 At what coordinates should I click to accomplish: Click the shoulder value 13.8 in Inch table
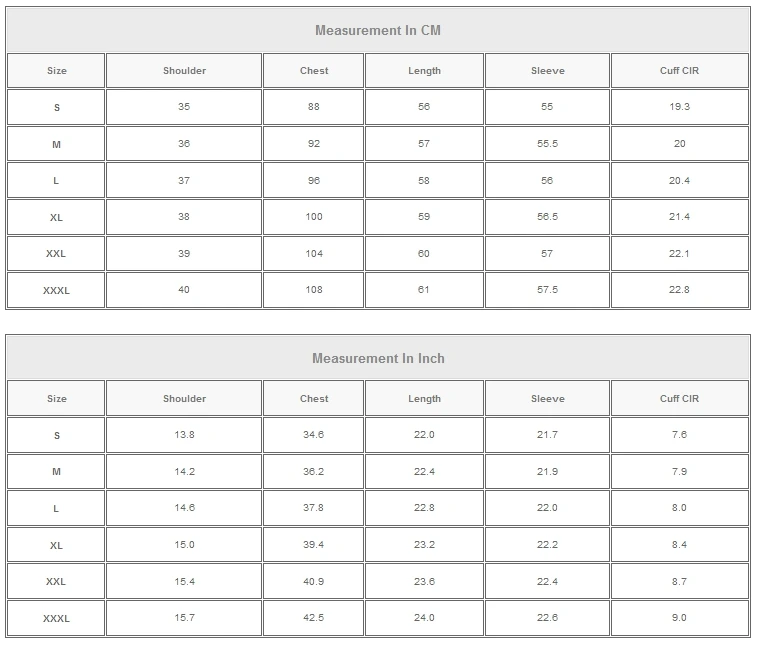click(x=184, y=435)
